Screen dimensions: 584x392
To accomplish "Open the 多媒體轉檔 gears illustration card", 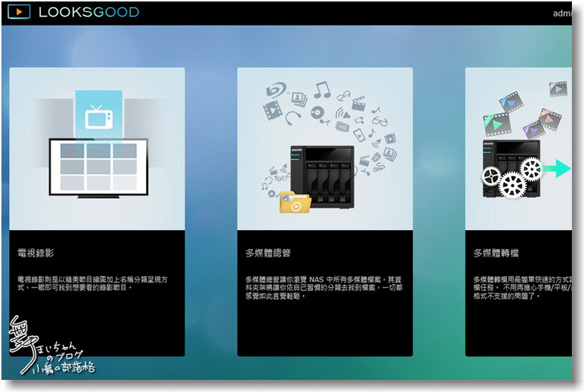I will tap(518, 148).
